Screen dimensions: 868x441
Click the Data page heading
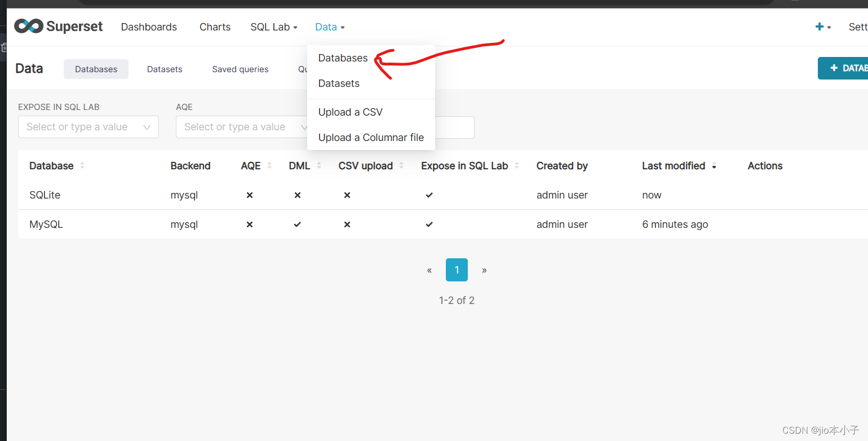click(29, 68)
